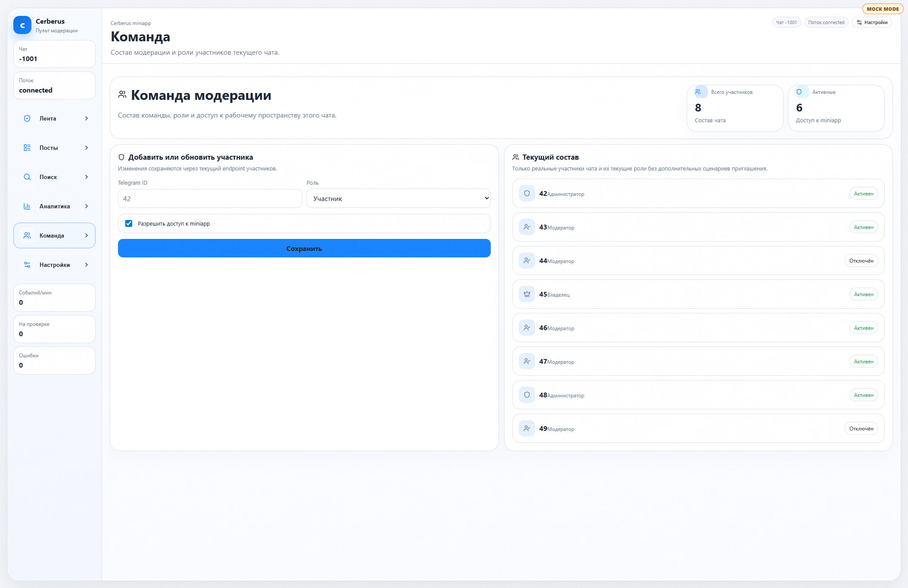The image size is (908, 588).
Task: Click the shield icon in Активные card
Action: [799, 92]
